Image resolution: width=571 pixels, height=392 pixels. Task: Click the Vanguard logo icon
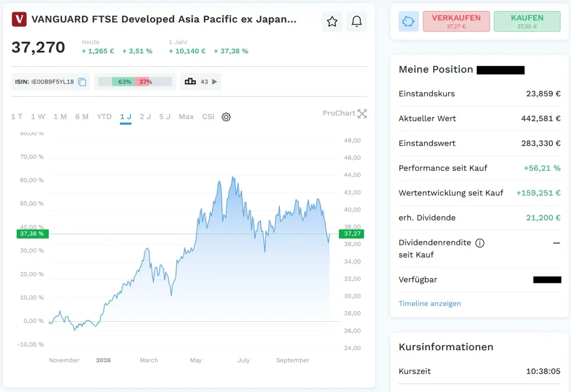tap(19, 20)
